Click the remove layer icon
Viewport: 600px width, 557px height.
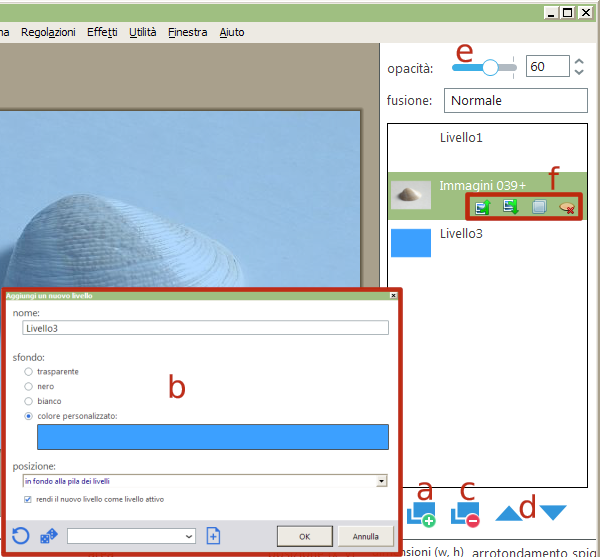point(465,514)
